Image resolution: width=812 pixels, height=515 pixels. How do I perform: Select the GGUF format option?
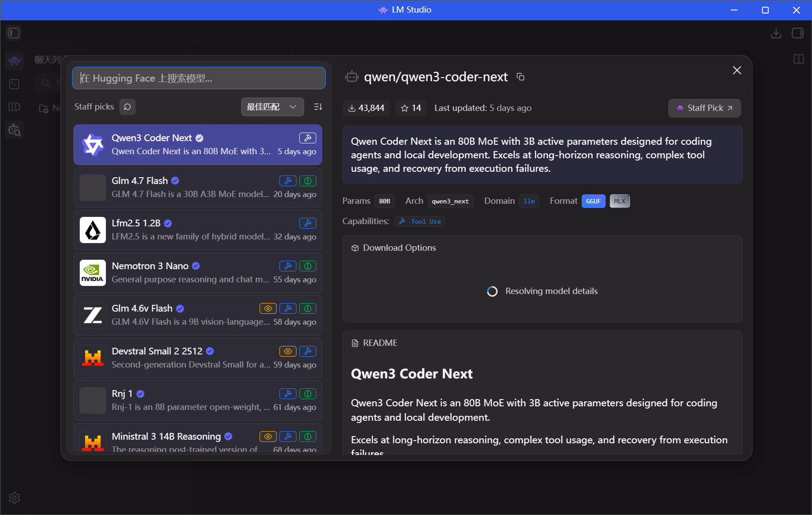(593, 201)
